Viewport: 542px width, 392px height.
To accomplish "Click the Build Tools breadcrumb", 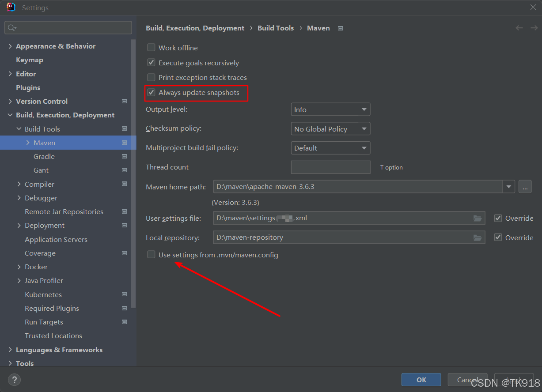I will (x=276, y=28).
